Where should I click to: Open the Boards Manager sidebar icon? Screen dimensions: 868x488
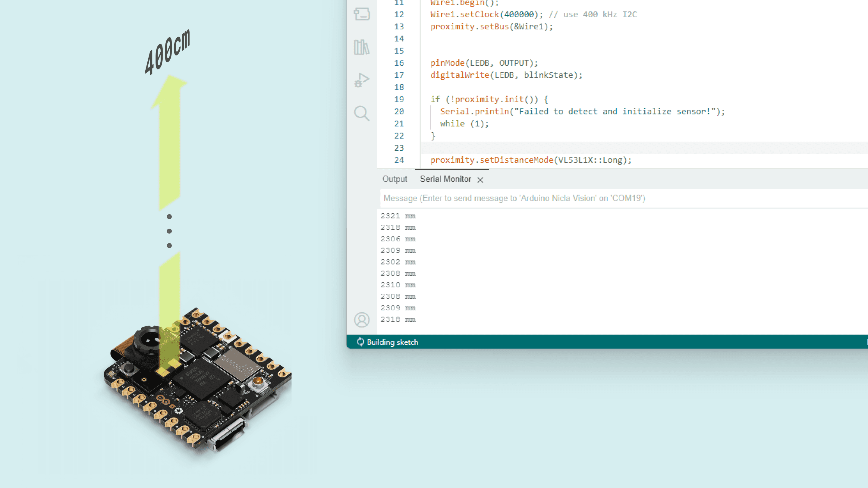[362, 14]
